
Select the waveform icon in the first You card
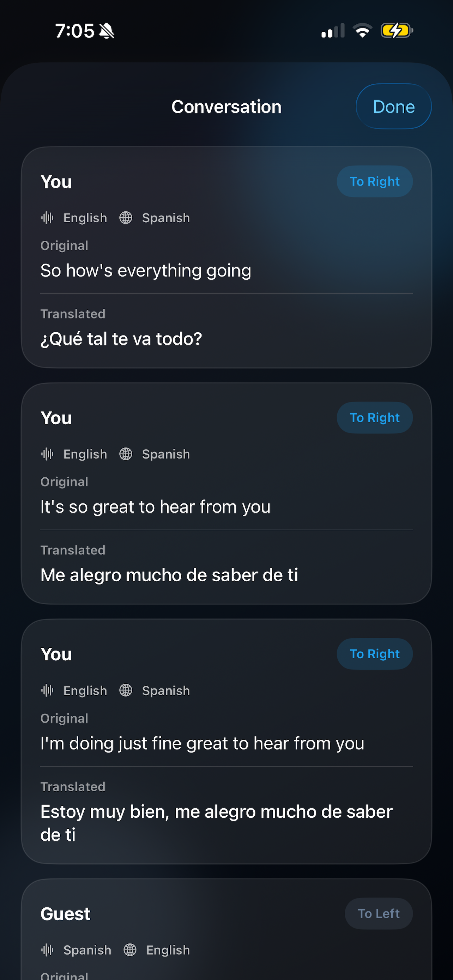(x=48, y=218)
